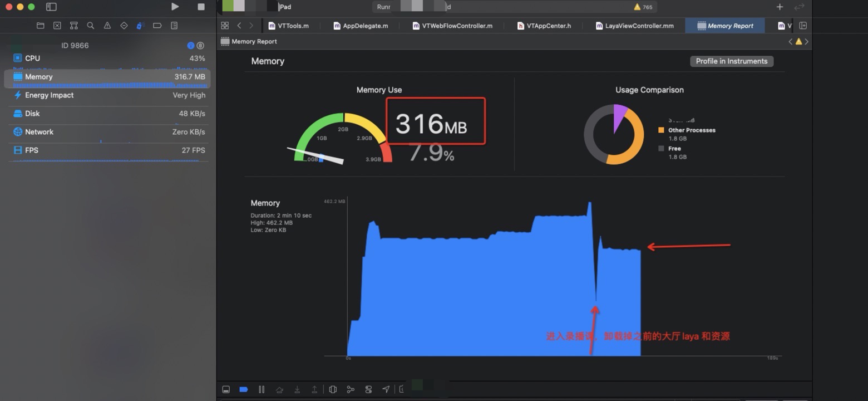Screen dimensions: 868x401
Task: Click the Run play button
Action: (x=175, y=7)
